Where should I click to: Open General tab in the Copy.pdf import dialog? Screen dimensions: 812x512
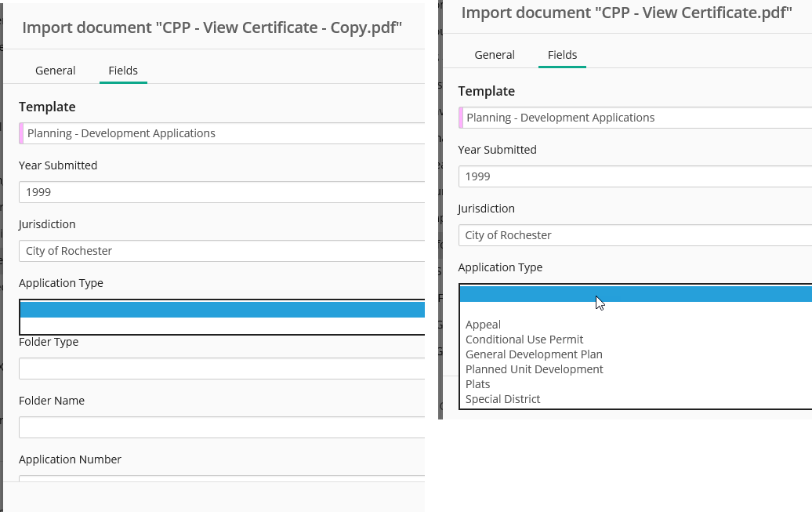[55, 71]
